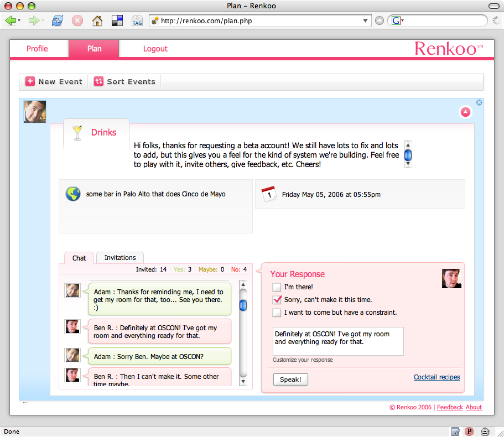The image size is (504, 437).
Task: Click the martini glass Drinks icon
Action: (77, 133)
